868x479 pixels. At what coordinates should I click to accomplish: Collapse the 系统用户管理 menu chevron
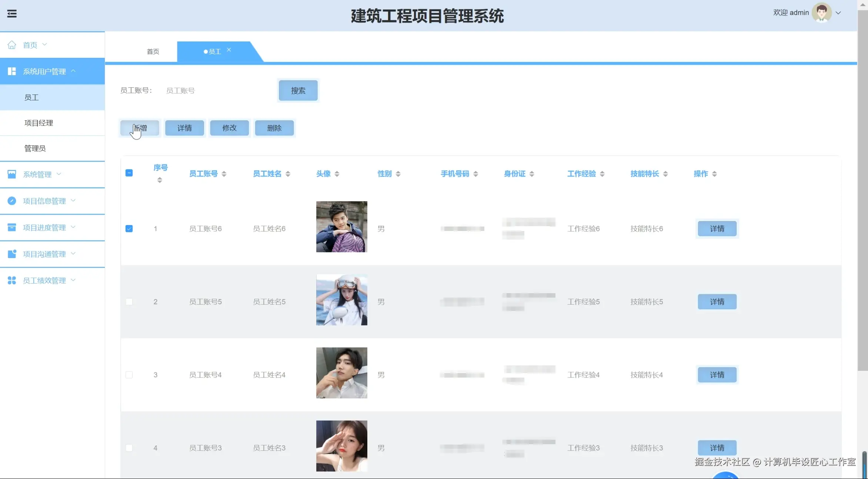(x=73, y=71)
